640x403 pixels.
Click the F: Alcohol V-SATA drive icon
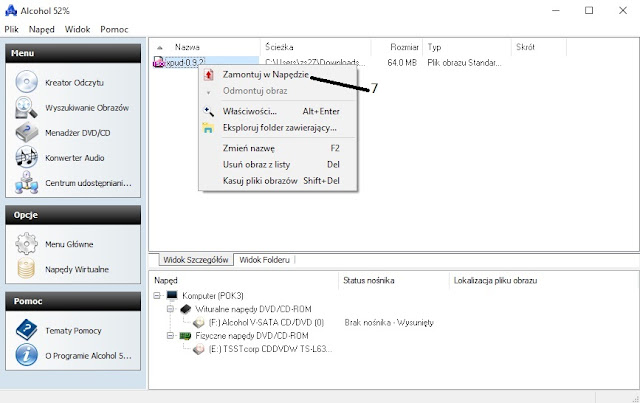199,323
